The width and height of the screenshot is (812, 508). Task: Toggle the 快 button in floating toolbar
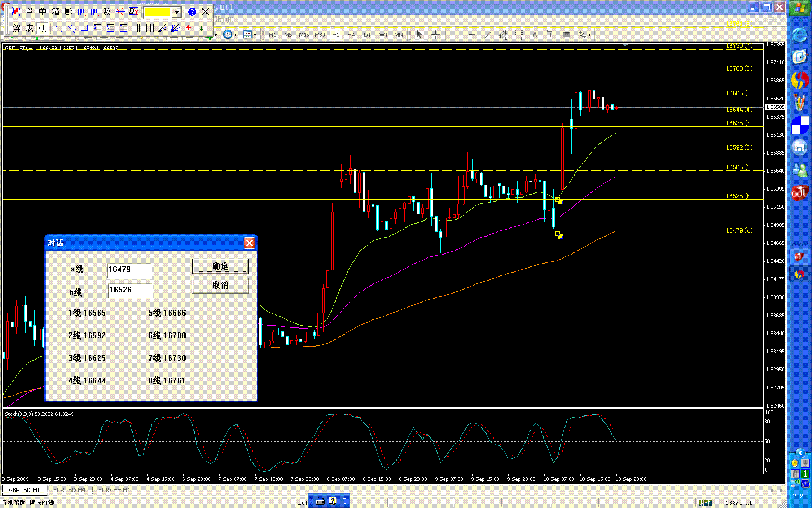tap(43, 28)
